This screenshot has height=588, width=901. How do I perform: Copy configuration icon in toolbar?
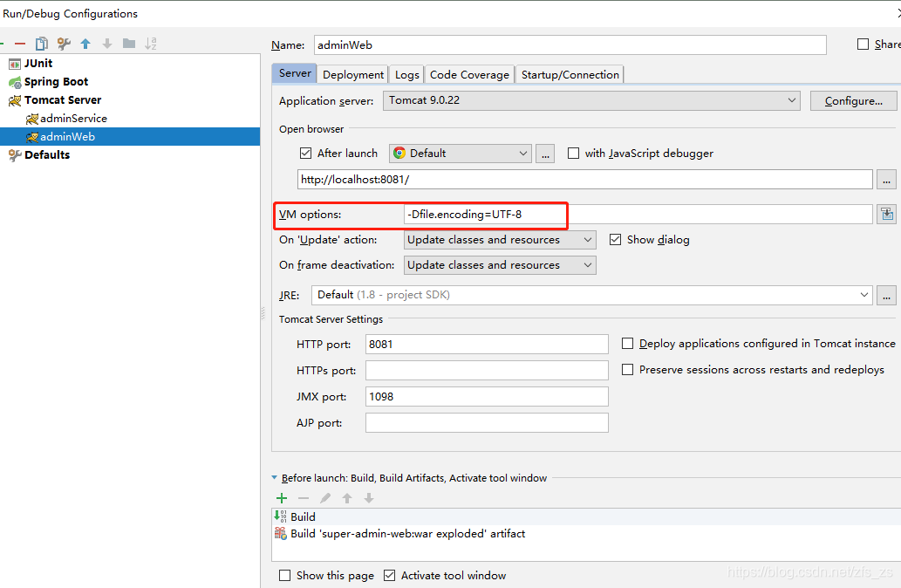tap(41, 44)
